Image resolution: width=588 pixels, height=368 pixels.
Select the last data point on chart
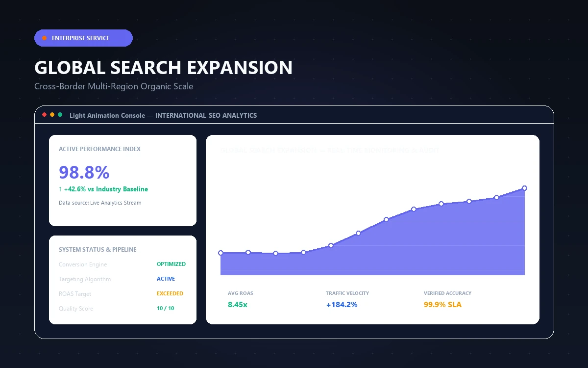click(x=524, y=188)
